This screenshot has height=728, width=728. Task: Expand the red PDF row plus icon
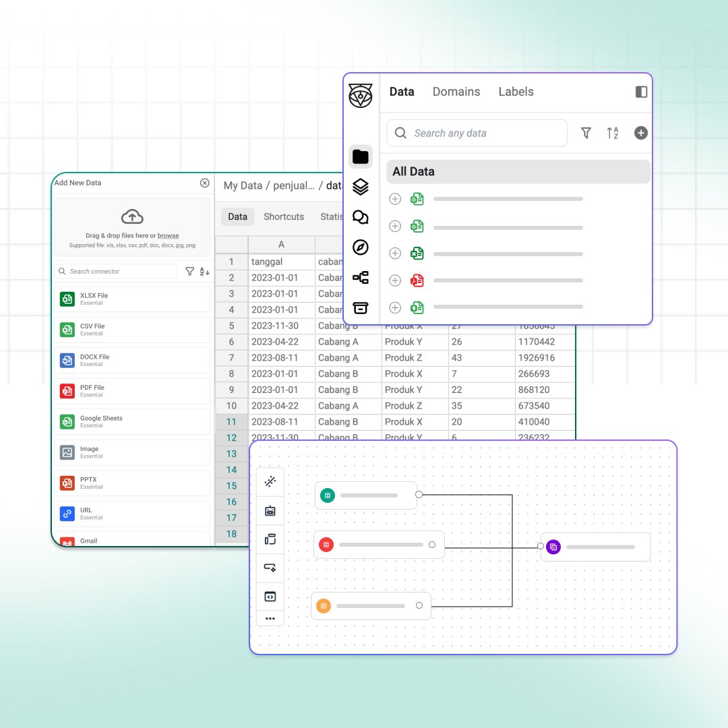point(394,280)
